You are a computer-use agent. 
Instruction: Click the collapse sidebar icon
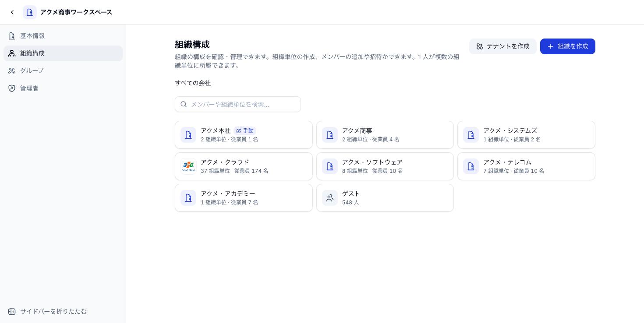click(12, 312)
